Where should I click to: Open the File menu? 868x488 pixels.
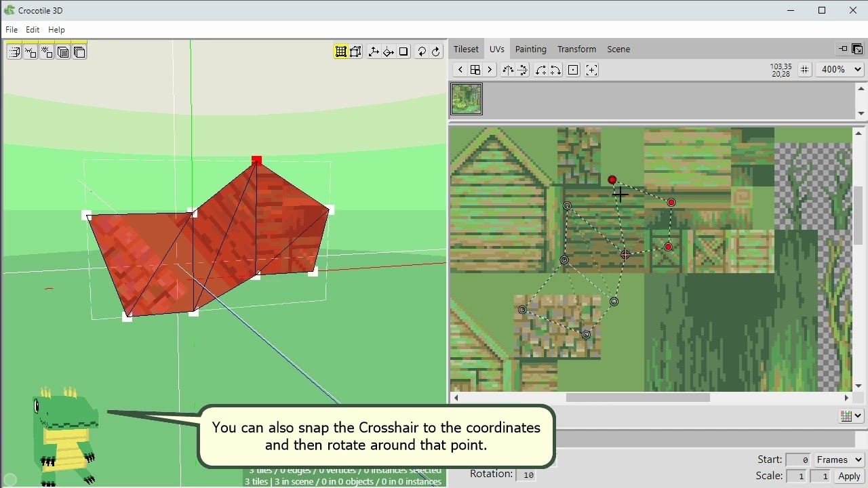(x=12, y=30)
